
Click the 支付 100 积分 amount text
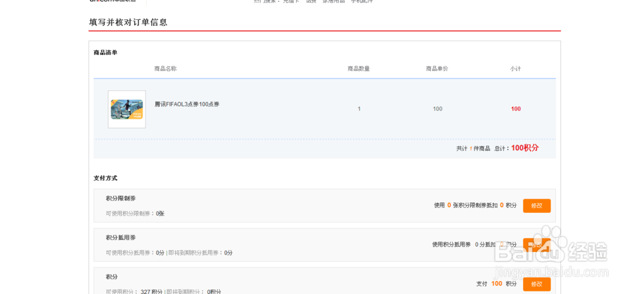click(497, 284)
